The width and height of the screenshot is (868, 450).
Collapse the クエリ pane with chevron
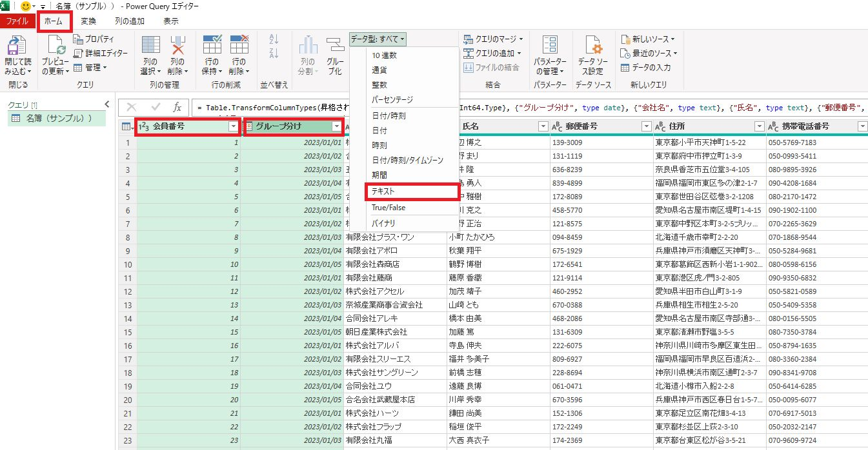(x=108, y=104)
